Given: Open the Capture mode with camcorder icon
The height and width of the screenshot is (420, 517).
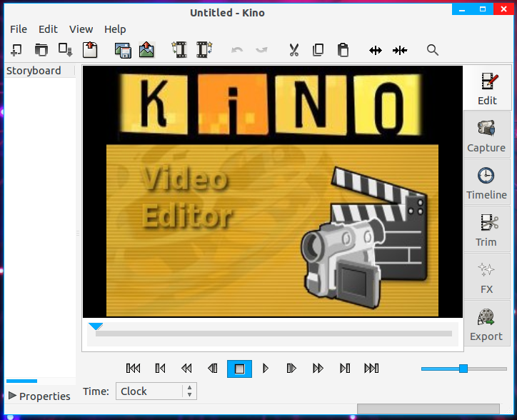Looking at the screenshot, I should tap(487, 136).
